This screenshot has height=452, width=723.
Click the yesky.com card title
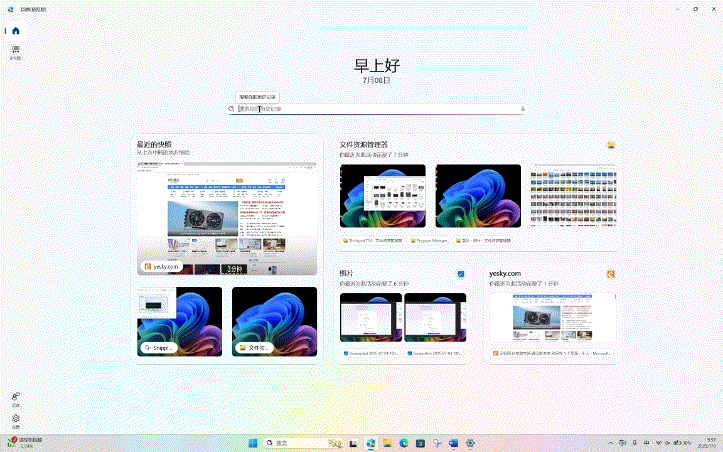pyautogui.click(x=505, y=274)
